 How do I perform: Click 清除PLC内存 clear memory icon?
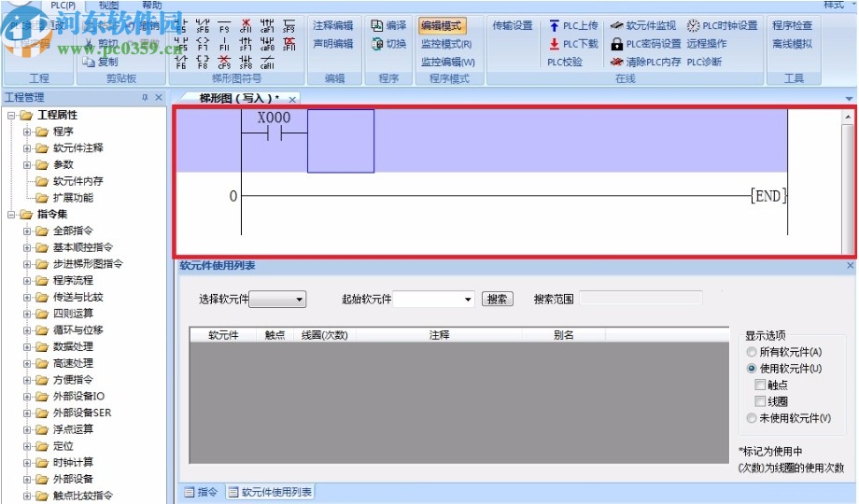coord(617,62)
